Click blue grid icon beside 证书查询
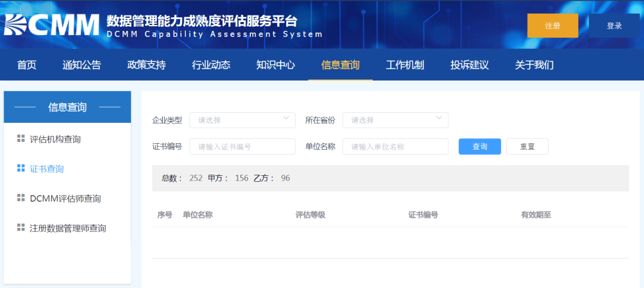Image resolution: width=644 pixels, height=288 pixels. coord(21,168)
